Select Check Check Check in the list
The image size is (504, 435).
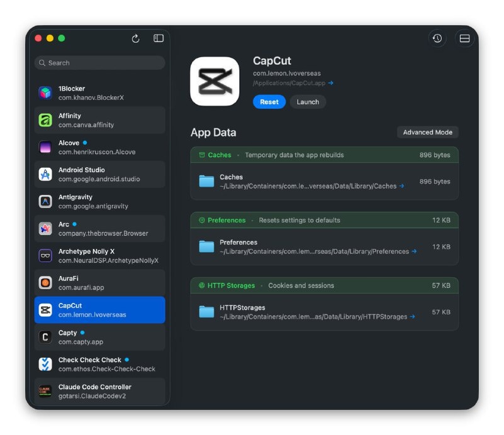[x=99, y=364]
